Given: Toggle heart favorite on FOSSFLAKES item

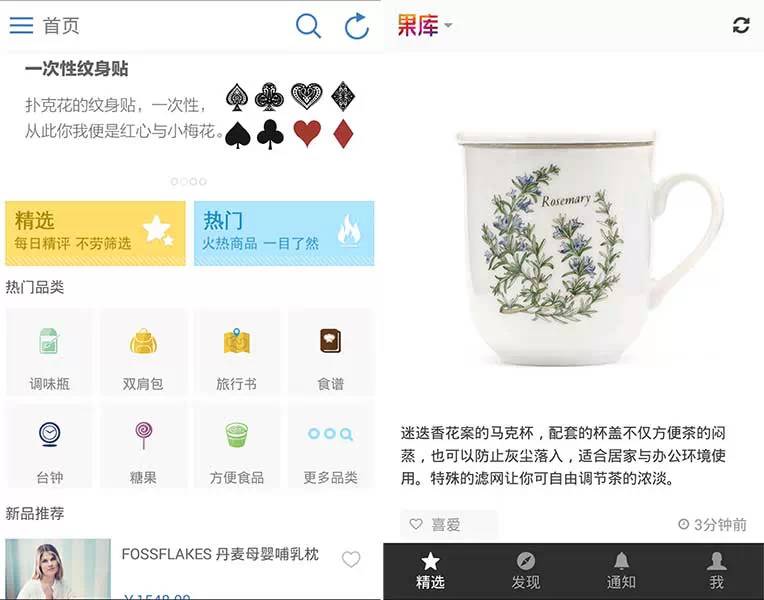Looking at the screenshot, I should click(351, 559).
